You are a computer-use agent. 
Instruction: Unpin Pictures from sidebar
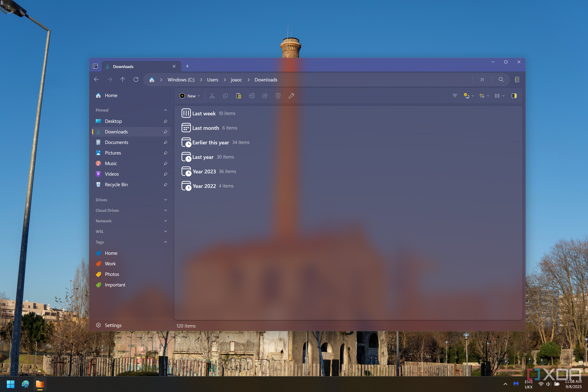[x=165, y=153]
